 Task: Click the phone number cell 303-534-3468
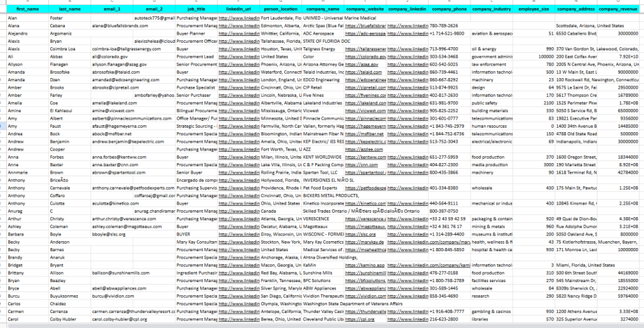pos(450,57)
